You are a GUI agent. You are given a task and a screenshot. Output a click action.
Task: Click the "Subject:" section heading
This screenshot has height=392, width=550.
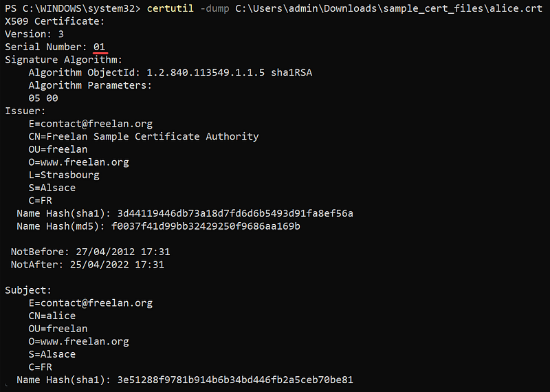[28, 290]
